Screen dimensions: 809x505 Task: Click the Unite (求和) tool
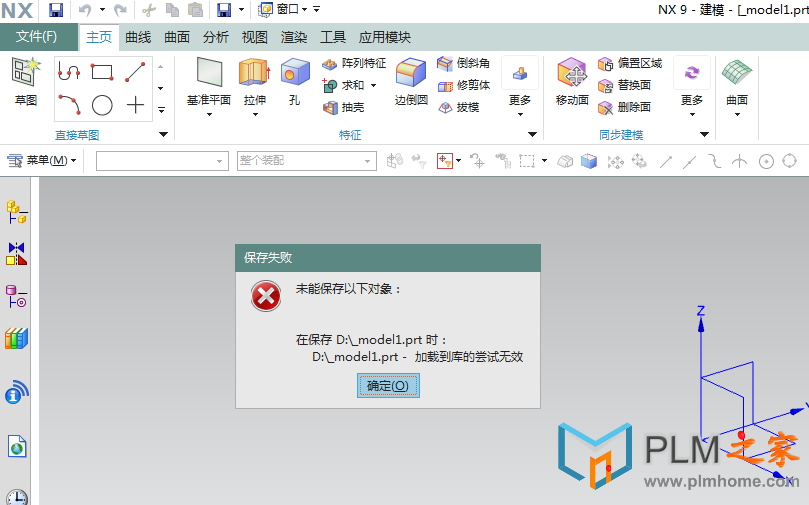(x=344, y=85)
